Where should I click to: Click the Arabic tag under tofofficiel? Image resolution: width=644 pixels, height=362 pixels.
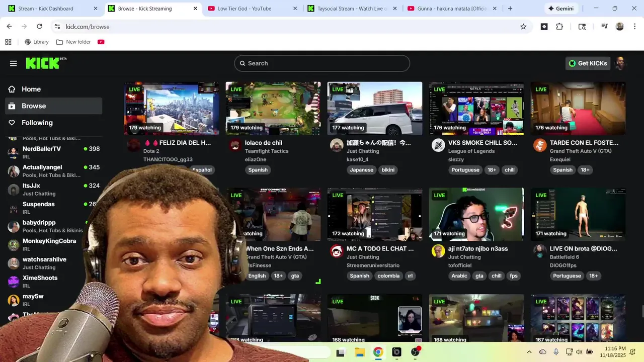pyautogui.click(x=459, y=276)
